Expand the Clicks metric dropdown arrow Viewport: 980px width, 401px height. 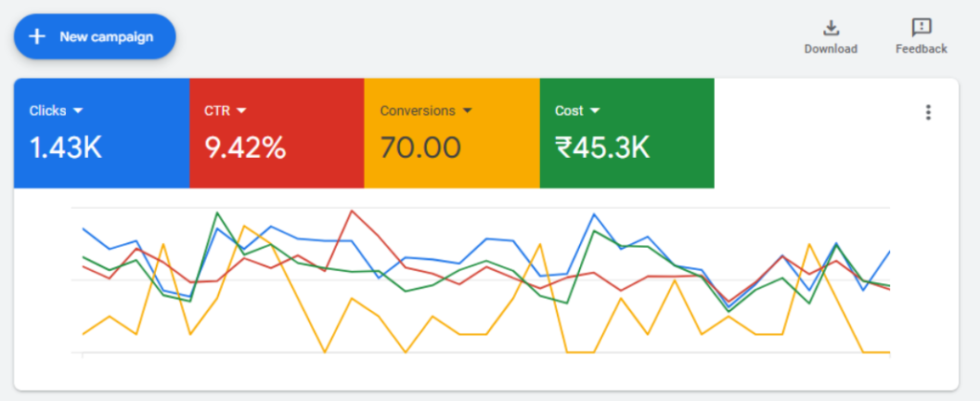pos(76,111)
